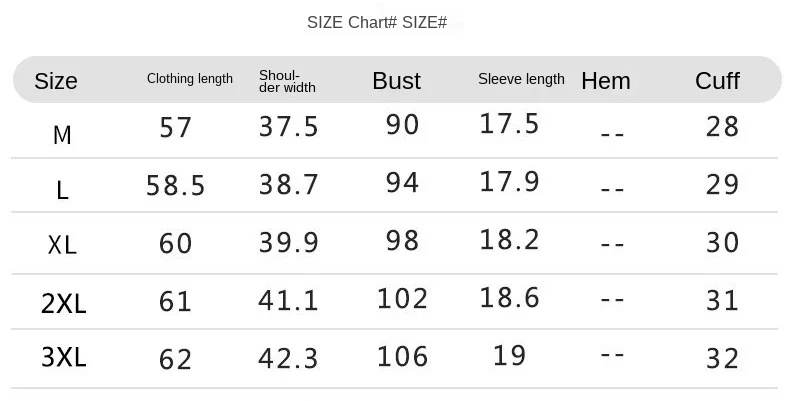Select the Bust column header
790x401 pixels.
click(397, 81)
